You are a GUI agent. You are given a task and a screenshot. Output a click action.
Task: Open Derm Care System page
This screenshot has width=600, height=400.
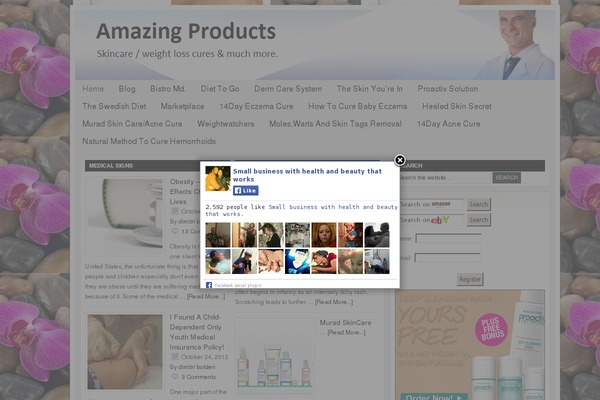click(x=288, y=89)
